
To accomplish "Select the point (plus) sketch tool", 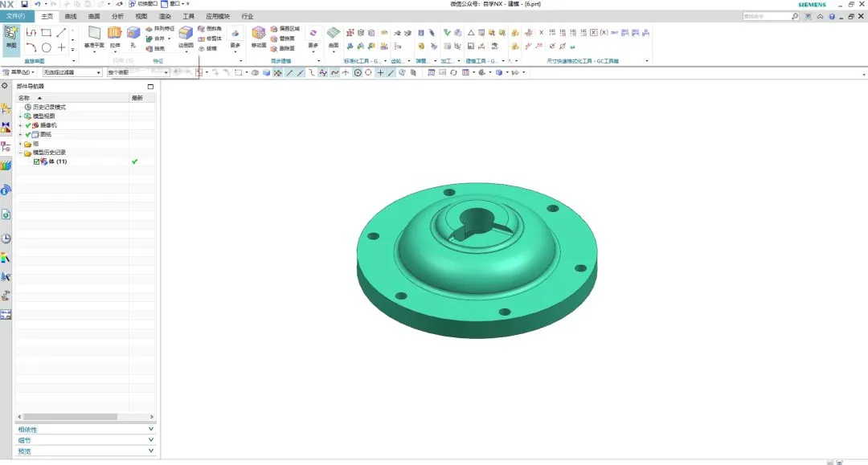I will 61,48.
